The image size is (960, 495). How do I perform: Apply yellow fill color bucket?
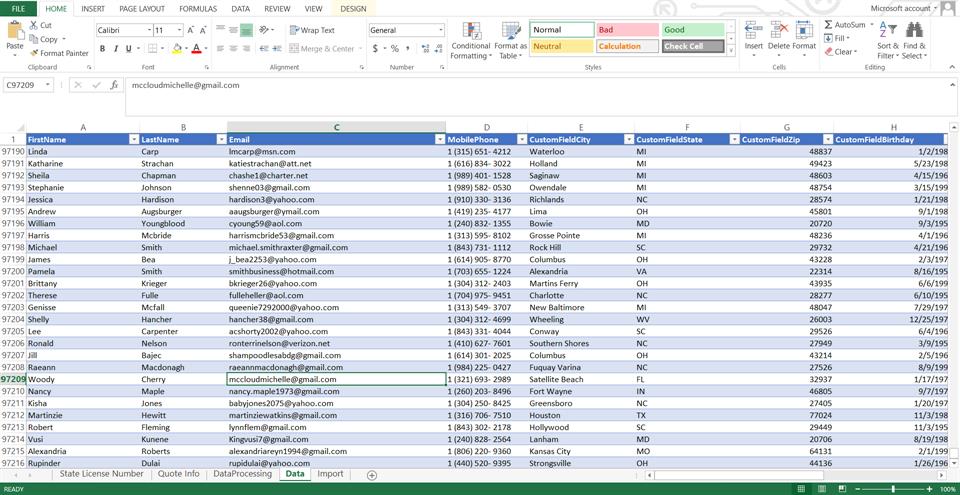point(177,48)
